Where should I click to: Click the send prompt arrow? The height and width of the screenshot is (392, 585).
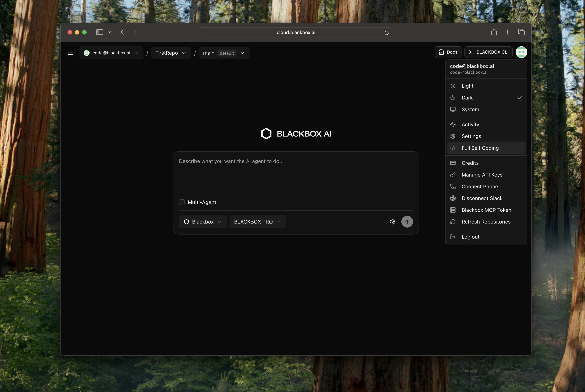(407, 222)
